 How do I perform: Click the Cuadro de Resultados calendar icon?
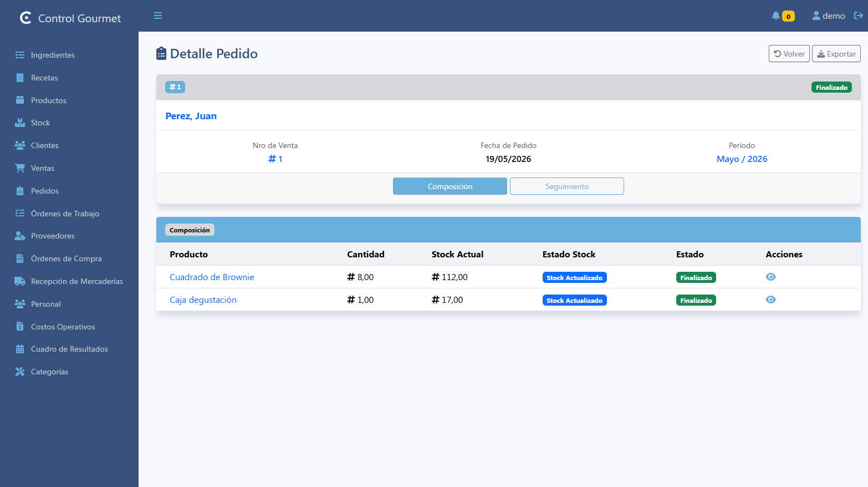(x=20, y=349)
